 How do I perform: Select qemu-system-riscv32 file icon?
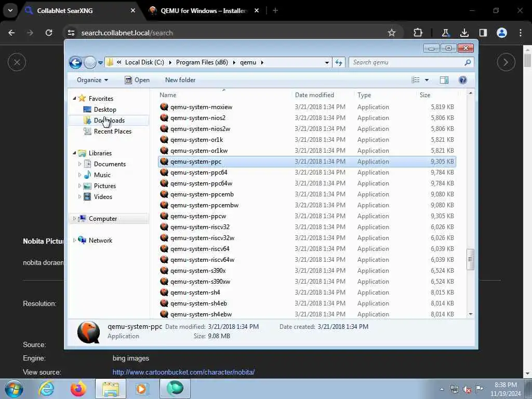point(164,227)
